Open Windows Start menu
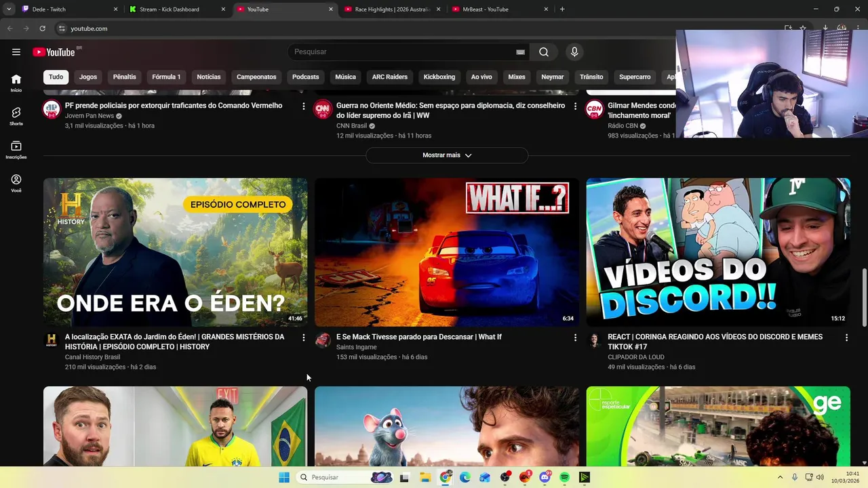This screenshot has width=868, height=488. point(283,478)
